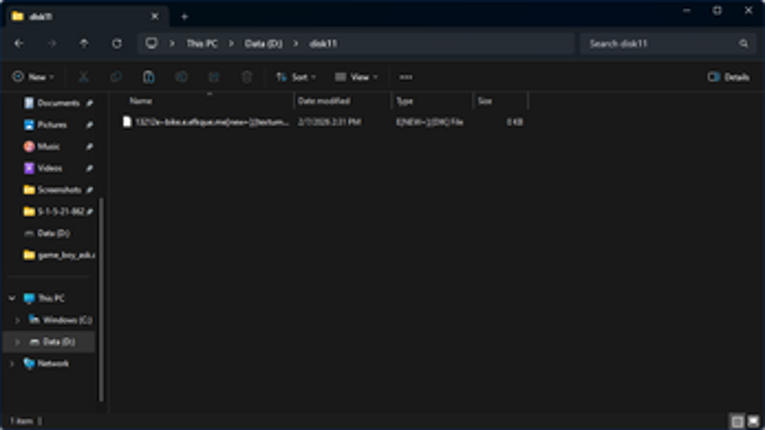The height and width of the screenshot is (430, 765).
Task: Open the See more options menu
Action: (x=405, y=77)
